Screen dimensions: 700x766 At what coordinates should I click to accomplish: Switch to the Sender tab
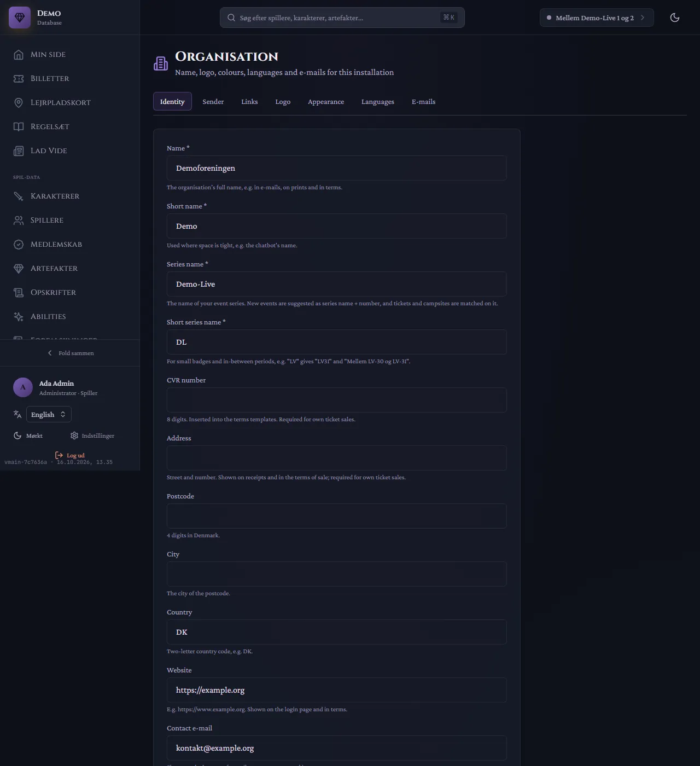pos(213,102)
